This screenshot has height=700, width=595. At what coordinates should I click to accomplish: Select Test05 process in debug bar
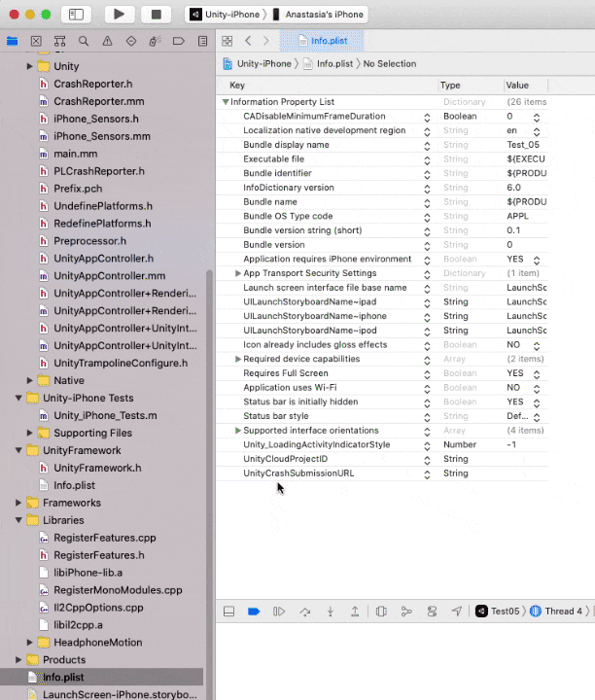pyautogui.click(x=498, y=612)
